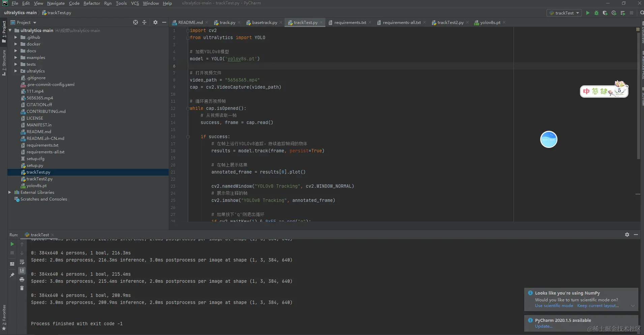Click Update link for PyCharm 2020.1.5
Screen dimensions: 644x335
click(x=544, y=326)
